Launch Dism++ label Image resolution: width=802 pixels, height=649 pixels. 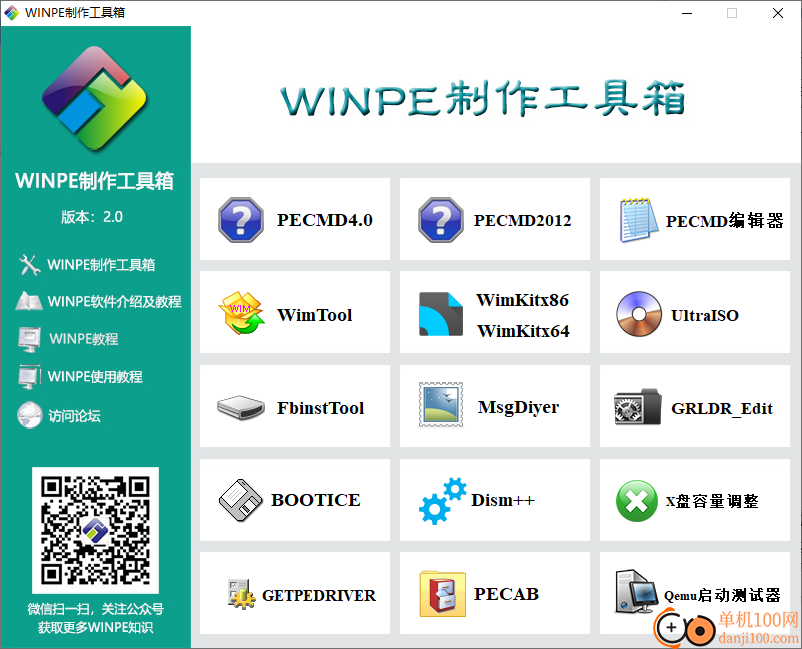click(x=503, y=500)
